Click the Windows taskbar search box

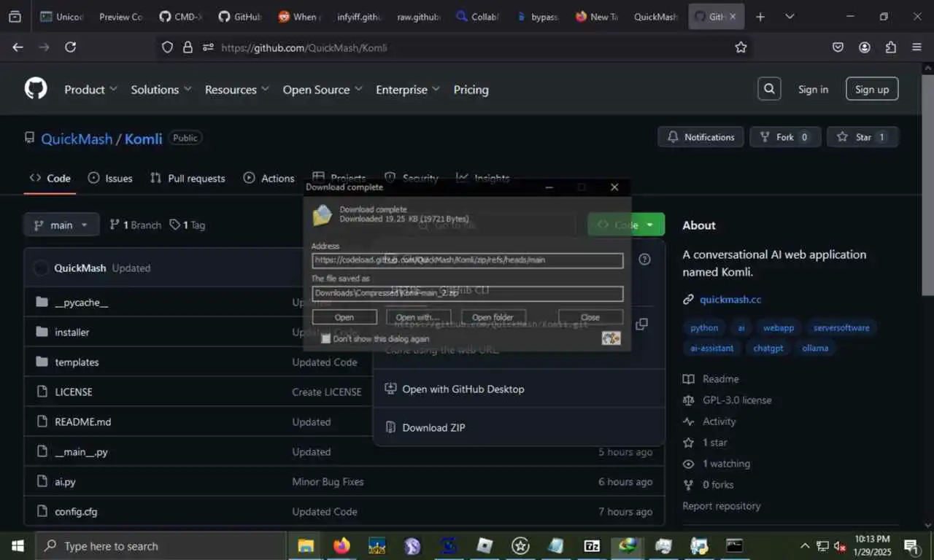[x=161, y=545]
